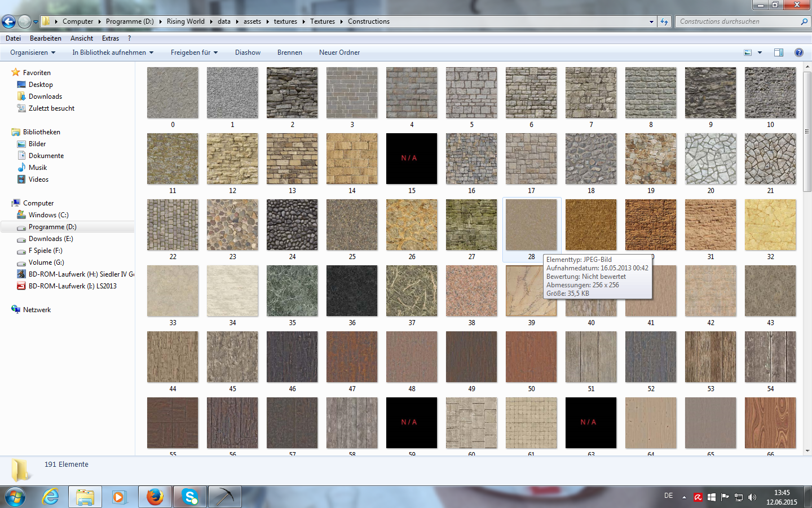The height and width of the screenshot is (508, 812).
Task: Expand the 'Freigeben für' dropdown
Action: pos(194,52)
